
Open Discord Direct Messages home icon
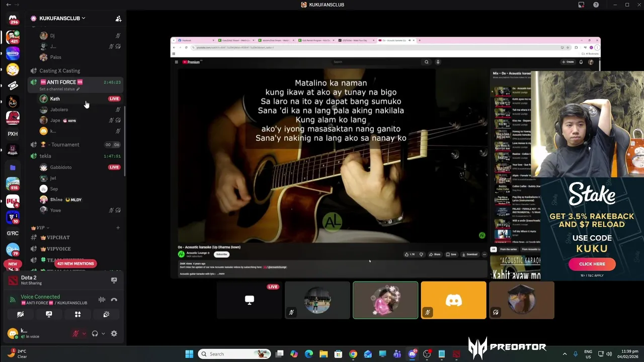(13, 19)
